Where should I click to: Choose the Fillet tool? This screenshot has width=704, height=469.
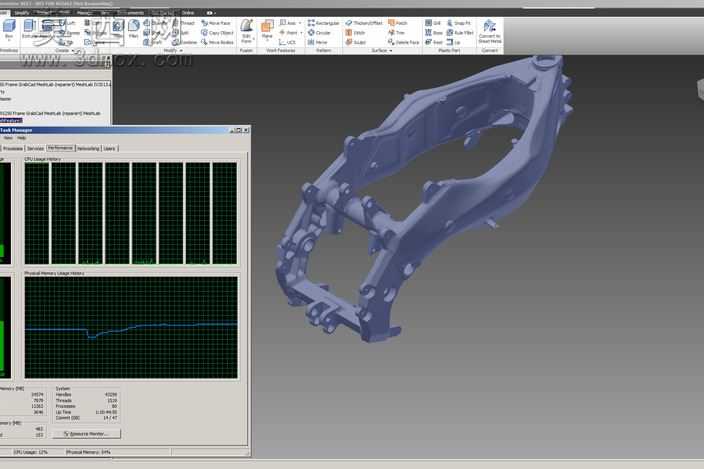click(x=133, y=30)
